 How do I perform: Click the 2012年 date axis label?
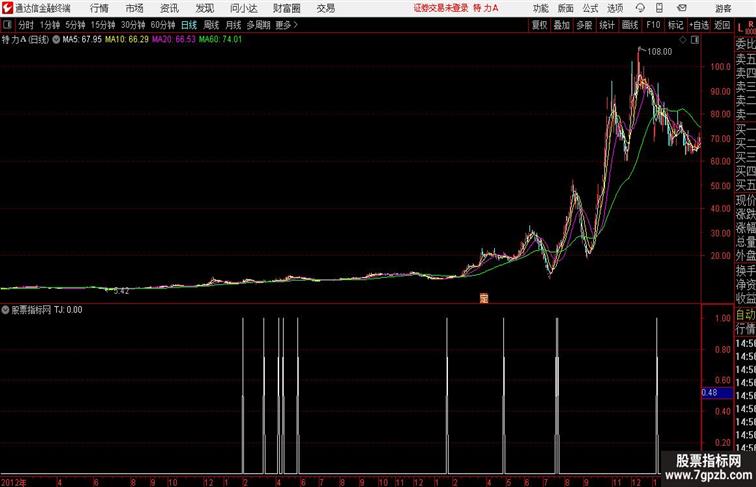point(14,483)
